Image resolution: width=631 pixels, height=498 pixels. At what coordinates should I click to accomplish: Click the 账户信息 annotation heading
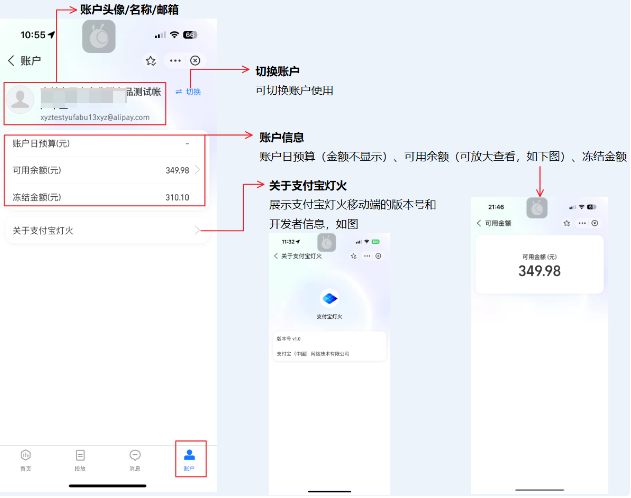pos(281,138)
